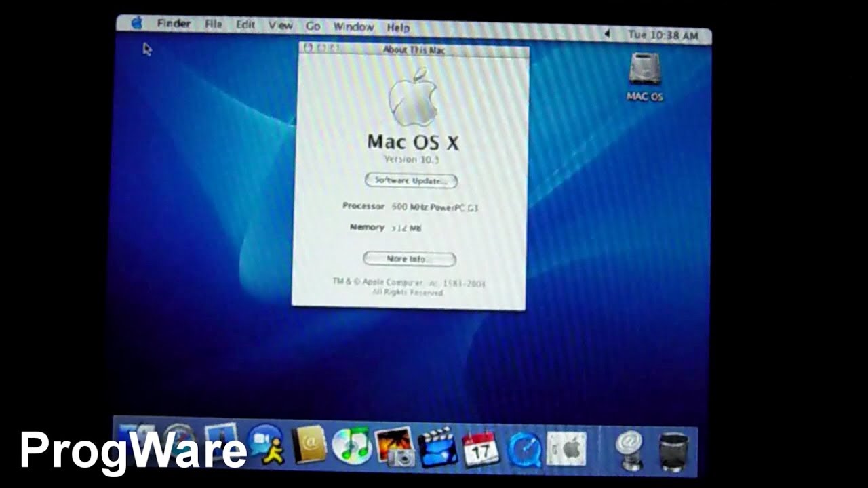Click the Tue 10:38 AM clock
This screenshot has height=488, width=868.
(x=663, y=35)
